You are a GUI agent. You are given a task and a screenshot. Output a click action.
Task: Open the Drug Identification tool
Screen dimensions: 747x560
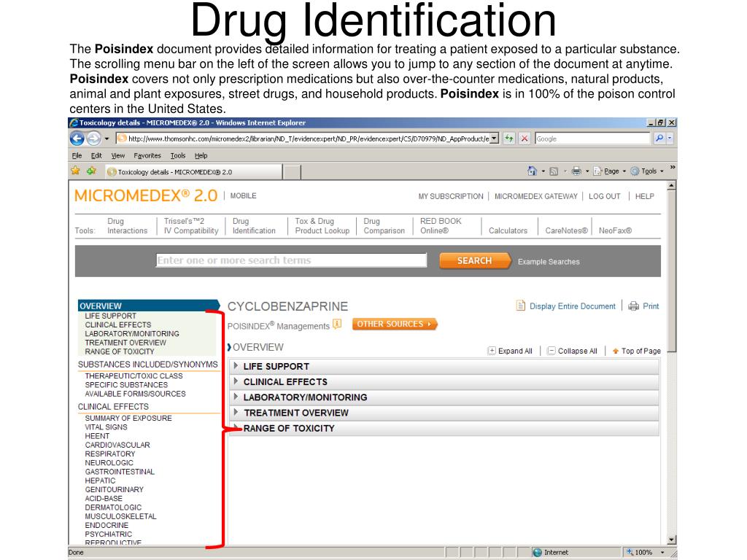[x=254, y=226]
